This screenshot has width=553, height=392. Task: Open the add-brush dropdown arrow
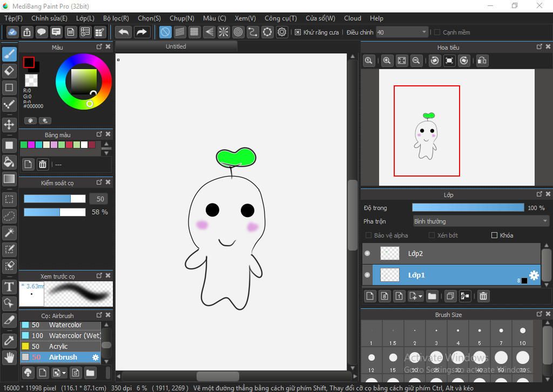64,373
